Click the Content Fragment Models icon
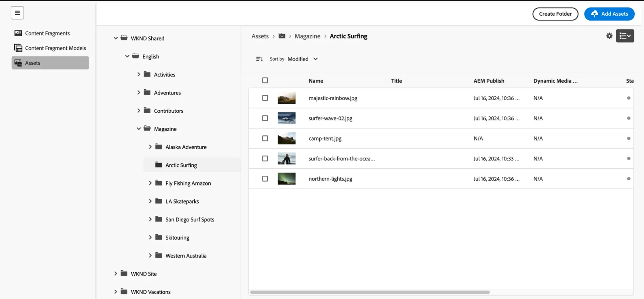The image size is (644, 299). 18,48
